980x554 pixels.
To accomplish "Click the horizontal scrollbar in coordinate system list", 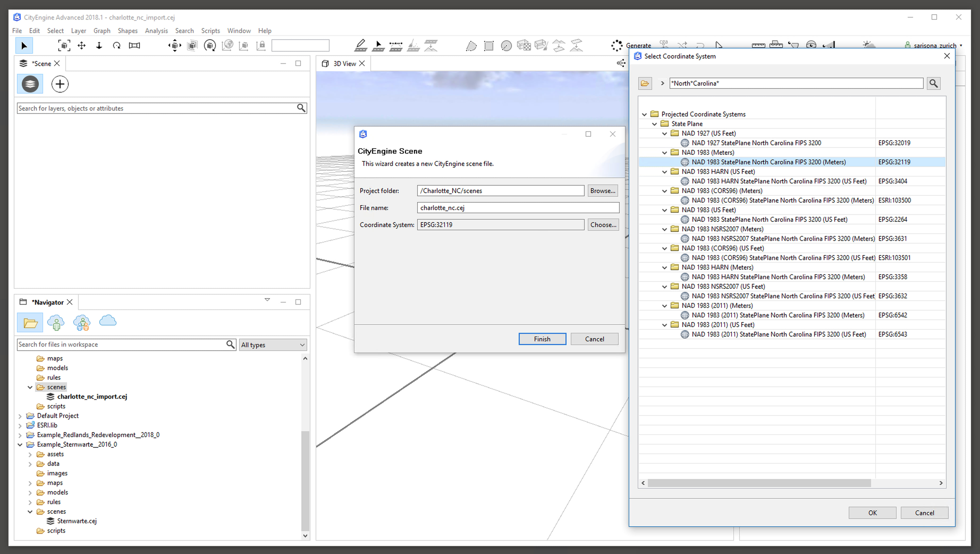I will (759, 483).
